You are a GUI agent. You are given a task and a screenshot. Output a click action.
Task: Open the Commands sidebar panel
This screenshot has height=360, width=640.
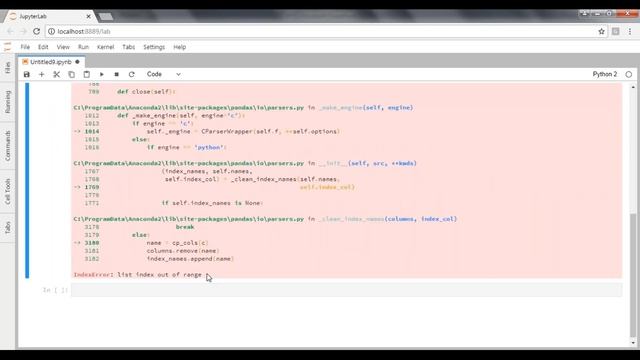tap(8, 145)
